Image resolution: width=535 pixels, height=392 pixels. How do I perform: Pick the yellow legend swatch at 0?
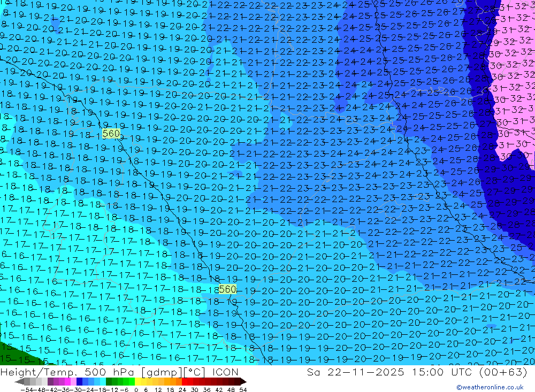[x=137, y=382]
